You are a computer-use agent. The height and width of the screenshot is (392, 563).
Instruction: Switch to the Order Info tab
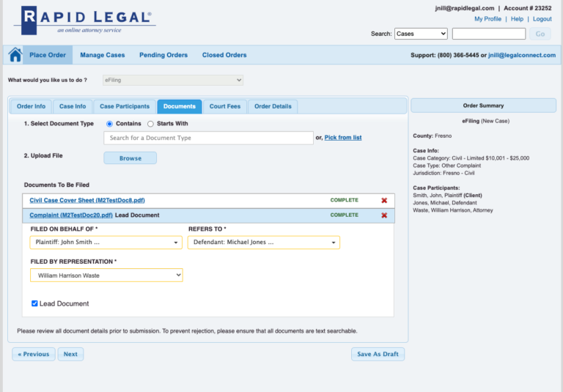point(32,106)
